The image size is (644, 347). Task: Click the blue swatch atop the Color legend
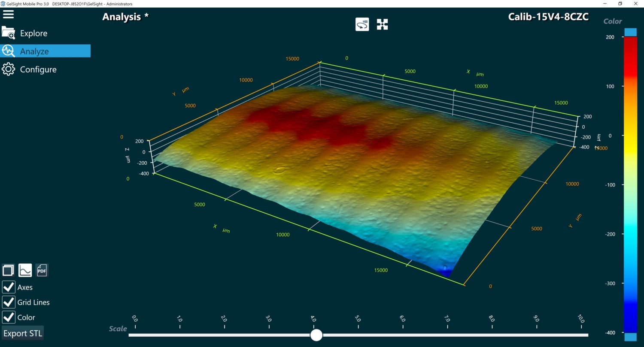[630, 31]
